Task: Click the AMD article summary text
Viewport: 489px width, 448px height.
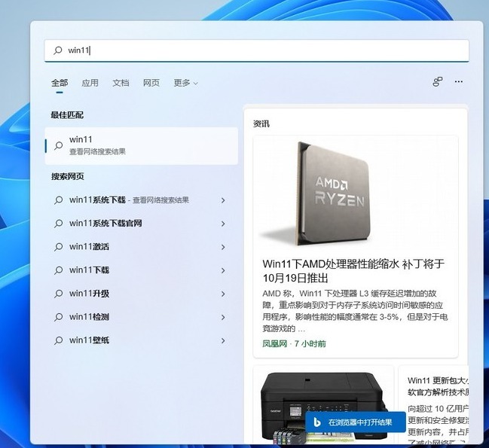Action: [355, 311]
